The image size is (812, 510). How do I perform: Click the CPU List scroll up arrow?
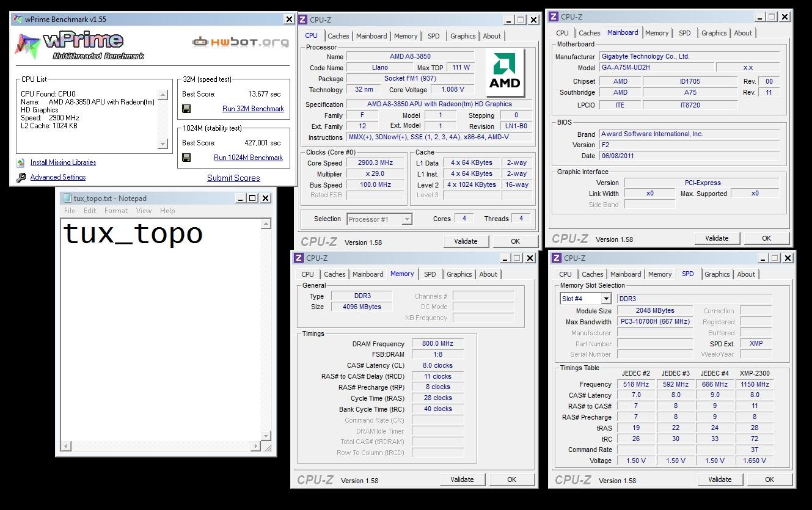point(163,95)
